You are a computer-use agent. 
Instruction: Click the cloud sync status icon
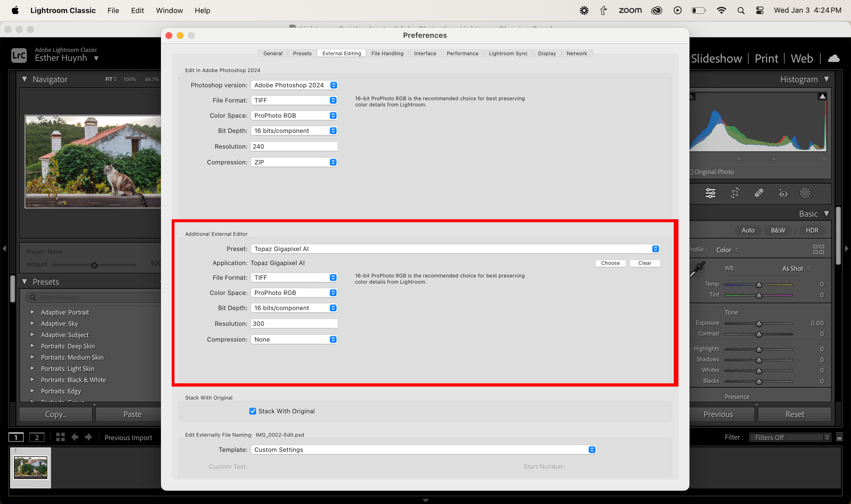pos(834,58)
